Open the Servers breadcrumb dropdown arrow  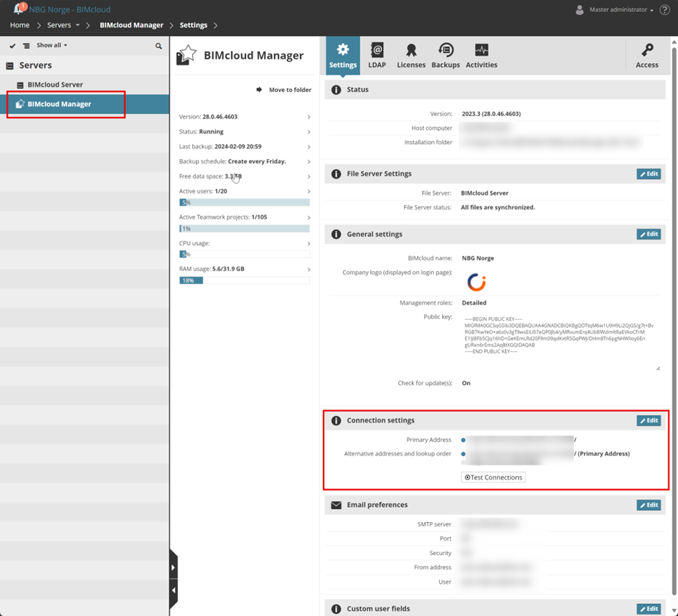77,25
